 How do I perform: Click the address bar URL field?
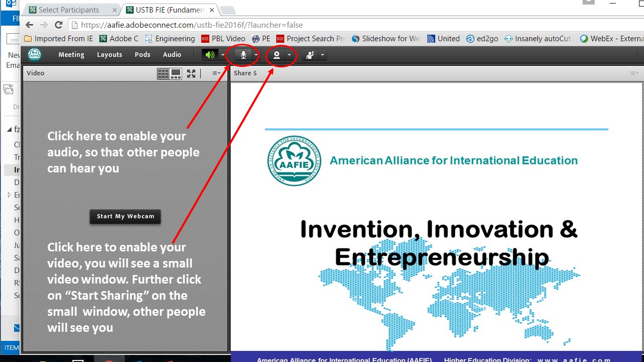click(x=356, y=25)
